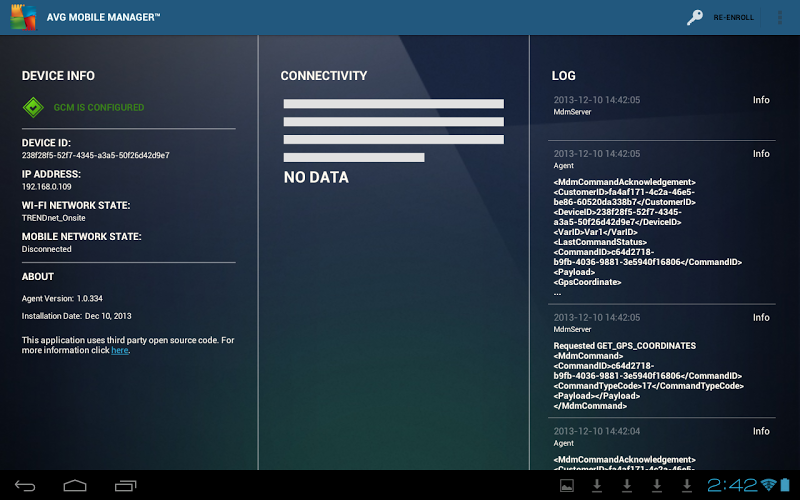The image size is (800, 500).
Task: Open the Agent MdmCommandAcknowledgement log entry
Action: click(662, 222)
